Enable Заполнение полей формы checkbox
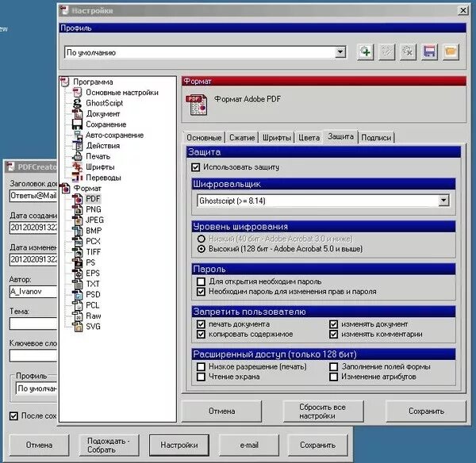 (x=334, y=366)
